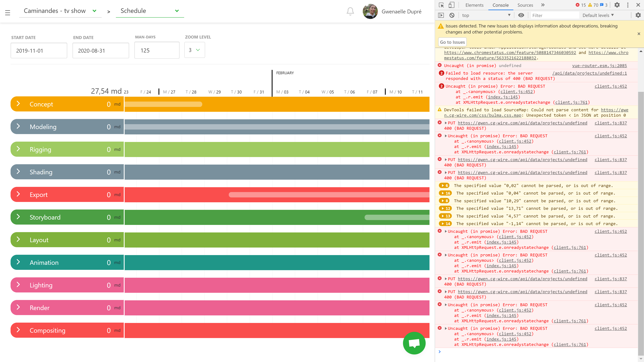Create a live expression with the eye icon
644x362 pixels.
click(x=521, y=15)
